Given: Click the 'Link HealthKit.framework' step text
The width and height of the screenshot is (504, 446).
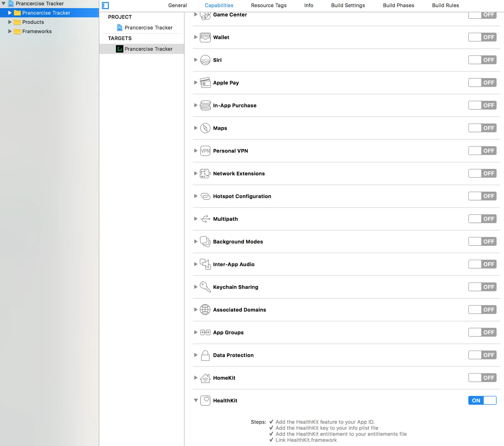Looking at the screenshot, I should click(306, 440).
